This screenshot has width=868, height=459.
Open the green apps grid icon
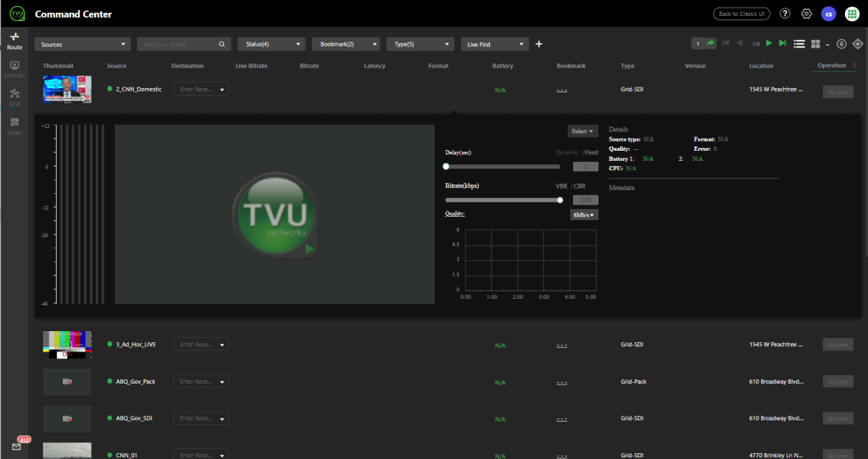click(x=852, y=14)
